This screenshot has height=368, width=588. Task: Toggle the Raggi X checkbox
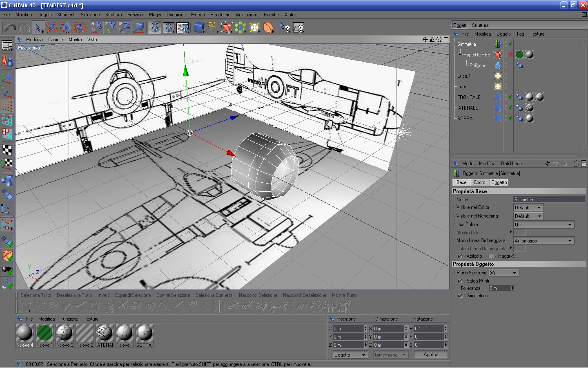coord(491,256)
